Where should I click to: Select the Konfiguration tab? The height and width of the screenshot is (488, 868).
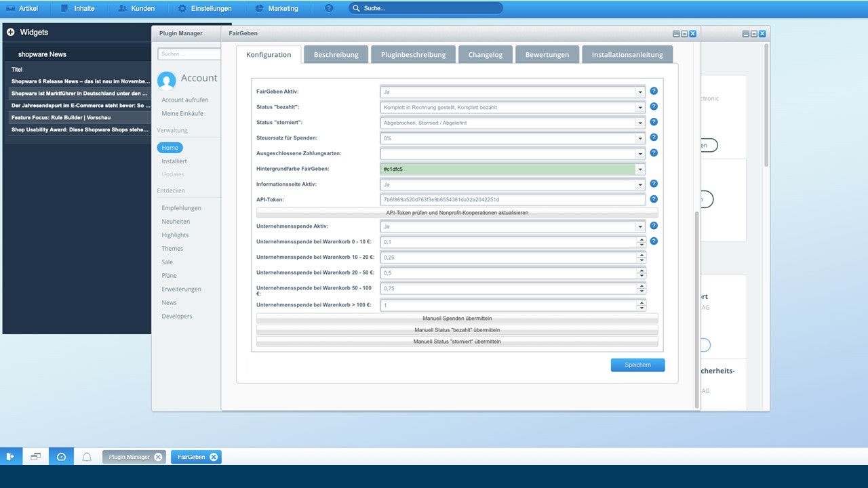(269, 54)
